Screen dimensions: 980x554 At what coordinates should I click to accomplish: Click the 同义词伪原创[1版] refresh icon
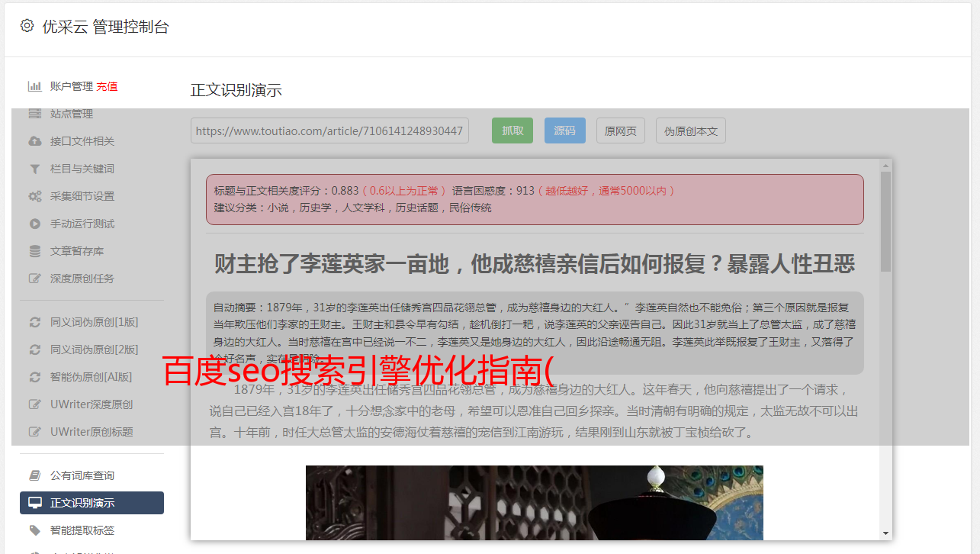[x=34, y=322]
